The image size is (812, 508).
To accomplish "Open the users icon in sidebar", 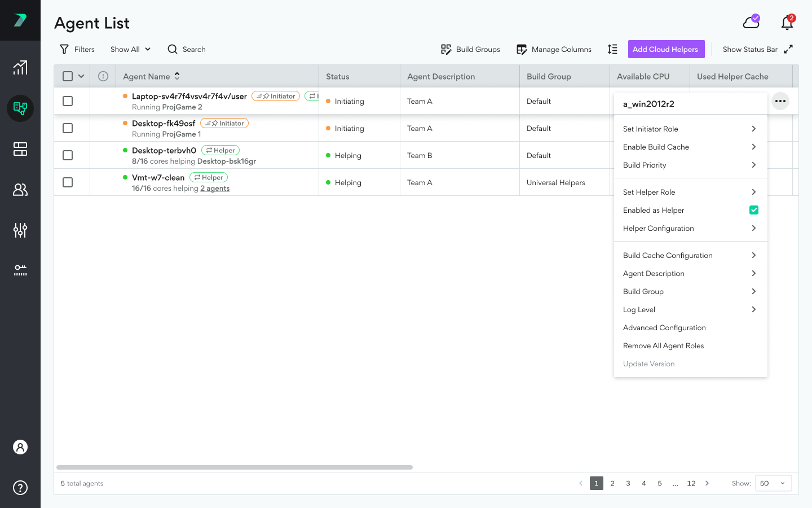I will click(x=20, y=190).
